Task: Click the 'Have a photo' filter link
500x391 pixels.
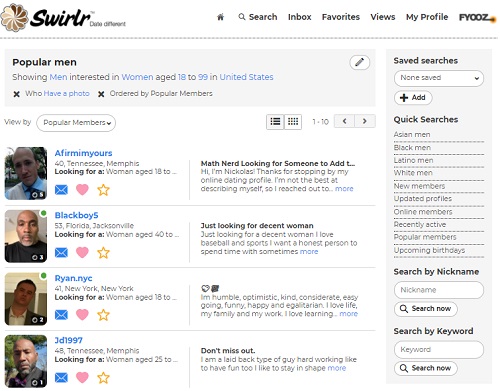Action: 66,94
